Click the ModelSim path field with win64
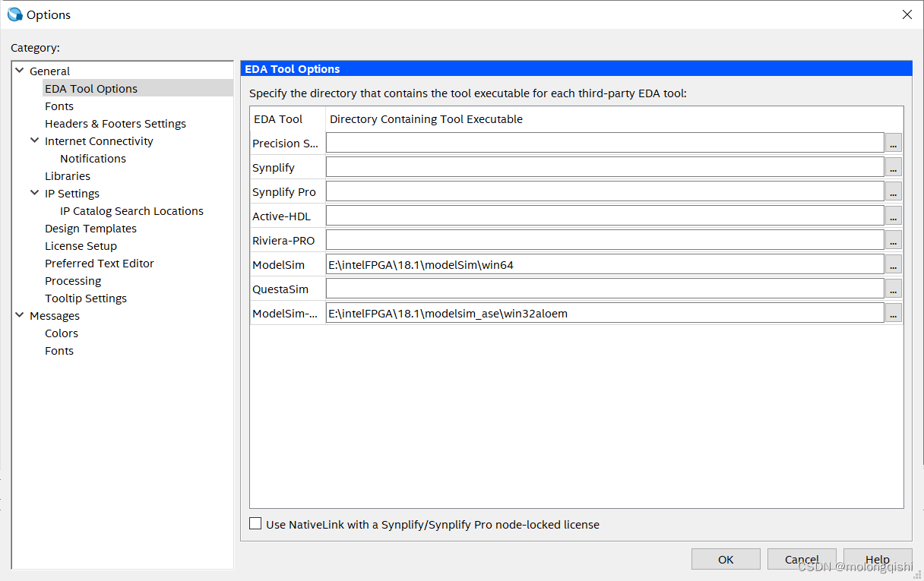Image resolution: width=924 pixels, height=581 pixels. point(605,264)
